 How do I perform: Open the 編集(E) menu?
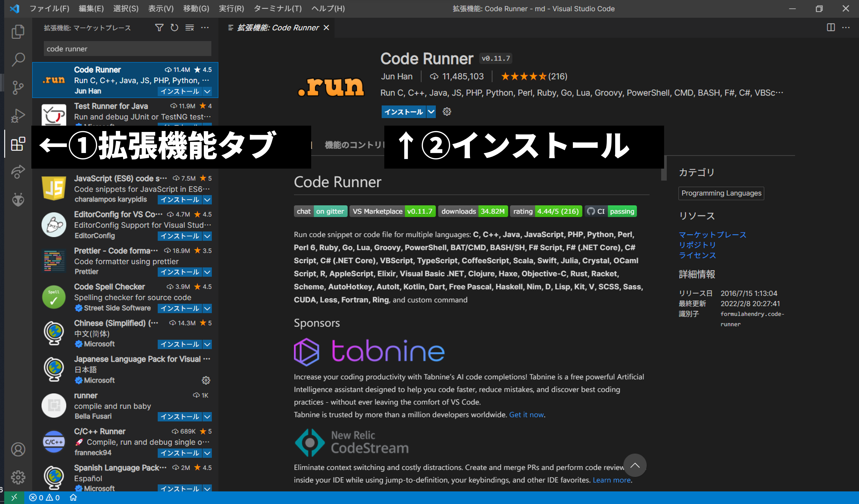(x=91, y=9)
